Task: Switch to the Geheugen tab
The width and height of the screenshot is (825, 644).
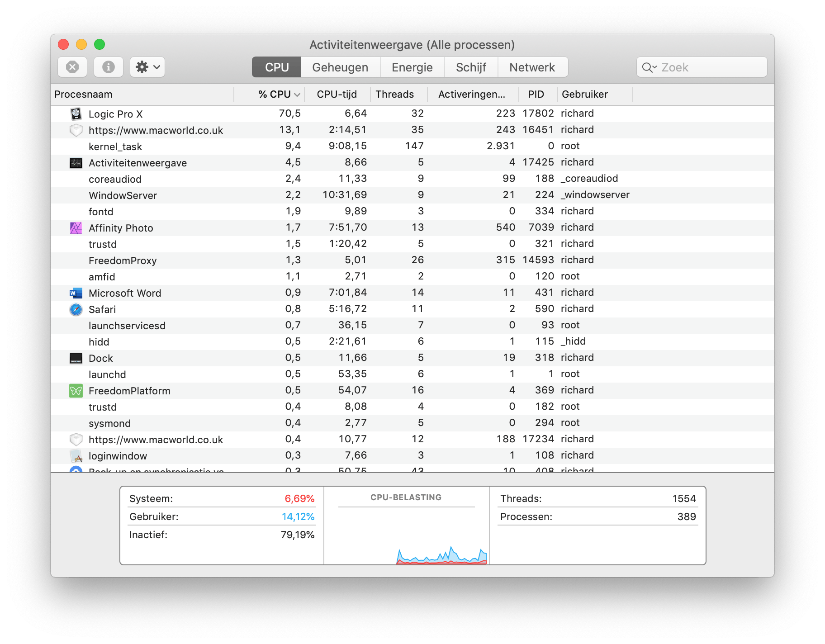Action: [340, 67]
